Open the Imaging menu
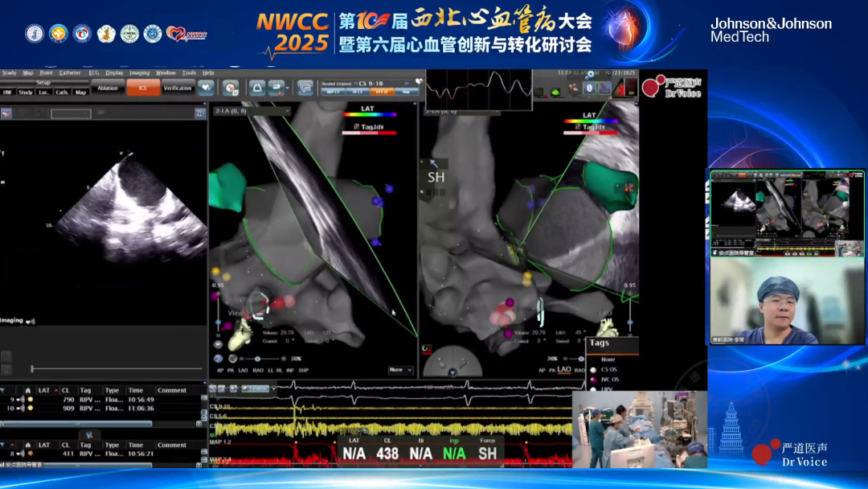868x489 pixels. pyautogui.click(x=140, y=72)
